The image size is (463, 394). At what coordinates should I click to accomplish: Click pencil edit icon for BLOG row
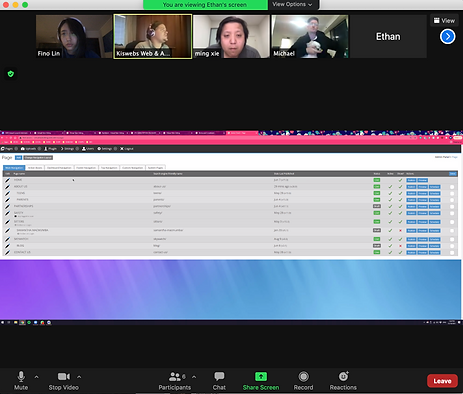(x=7, y=246)
